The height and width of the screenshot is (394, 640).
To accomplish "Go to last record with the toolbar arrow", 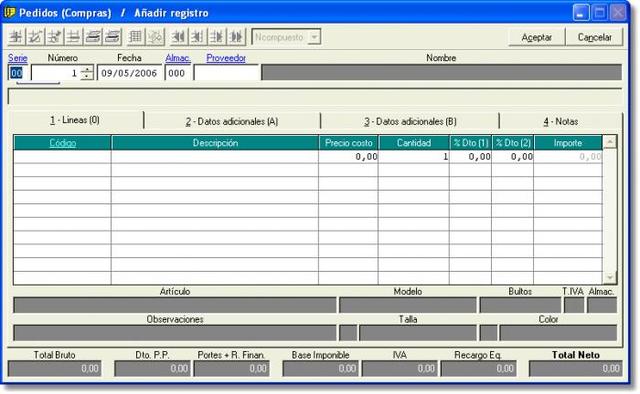I will pyautogui.click(x=236, y=37).
